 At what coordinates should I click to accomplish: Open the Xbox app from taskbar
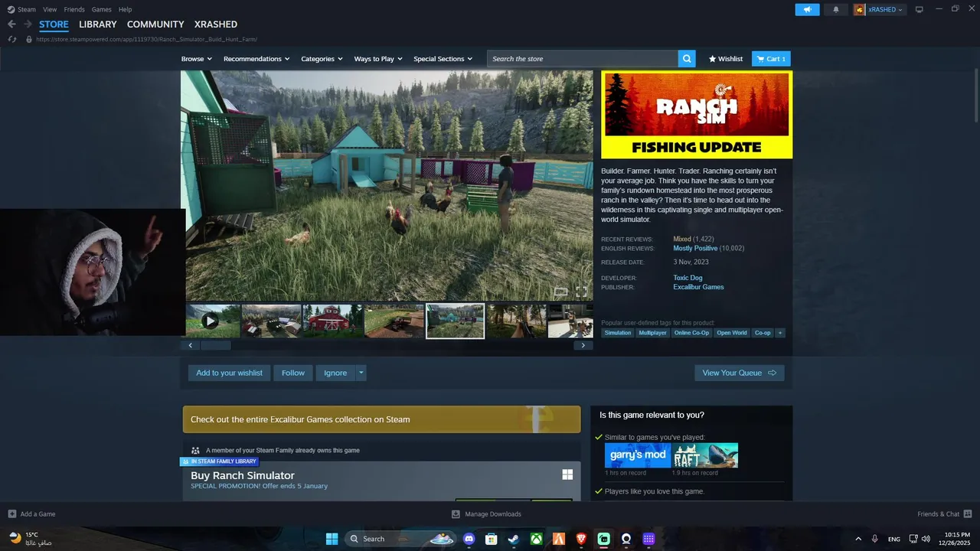(x=536, y=539)
